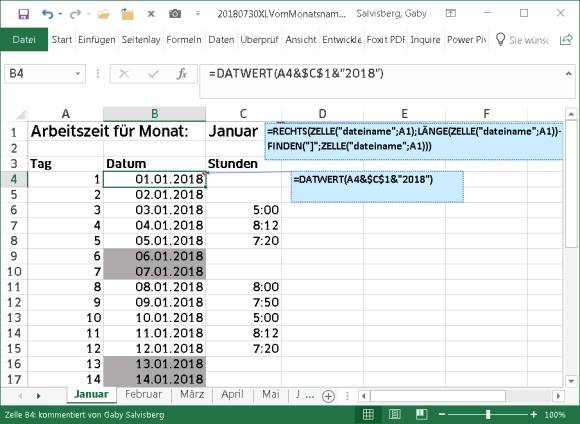Open file using the folder icon
This screenshot has width=580, height=424.
click(104, 14)
